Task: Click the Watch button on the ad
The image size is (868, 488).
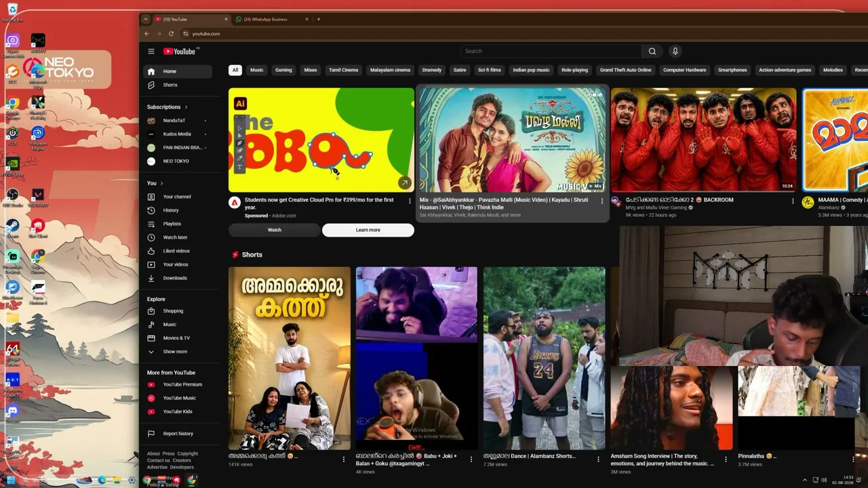Action: (x=275, y=230)
